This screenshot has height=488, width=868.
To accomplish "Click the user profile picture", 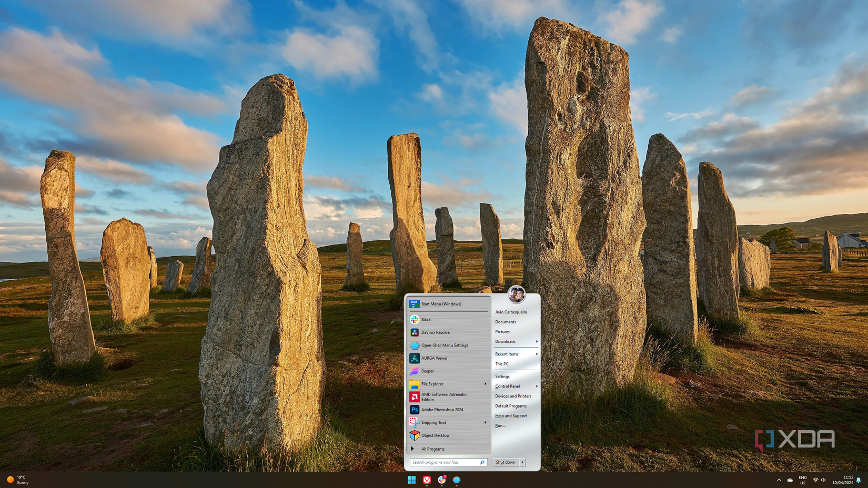I will pyautogui.click(x=518, y=295).
